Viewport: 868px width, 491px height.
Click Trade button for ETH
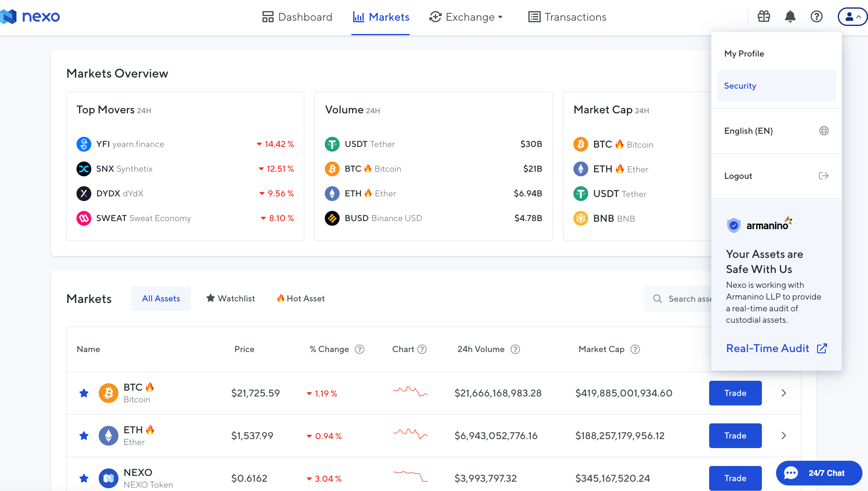(x=735, y=436)
